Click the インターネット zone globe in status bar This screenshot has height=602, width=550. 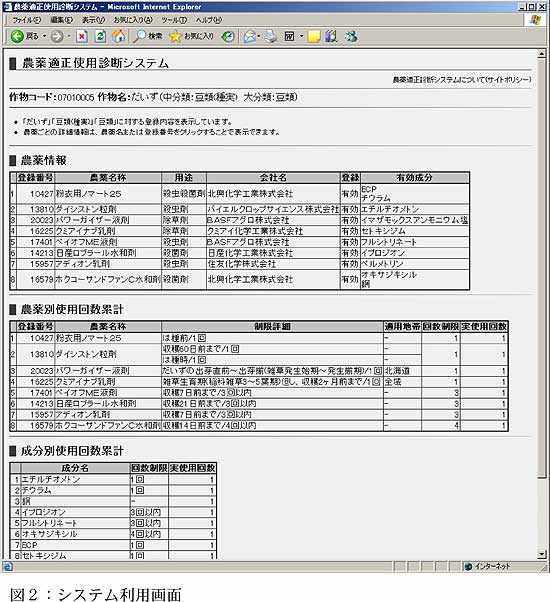point(468,566)
